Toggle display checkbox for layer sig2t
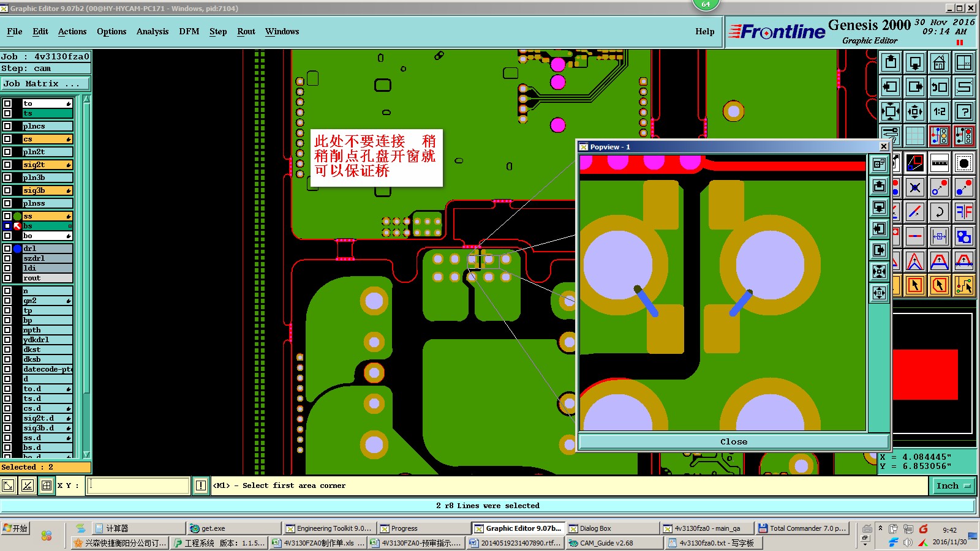The height and width of the screenshot is (551, 980). (x=7, y=165)
